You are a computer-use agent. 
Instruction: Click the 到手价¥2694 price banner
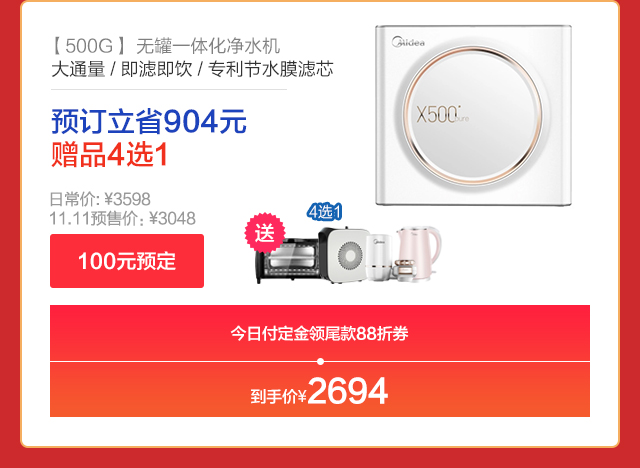(320, 390)
